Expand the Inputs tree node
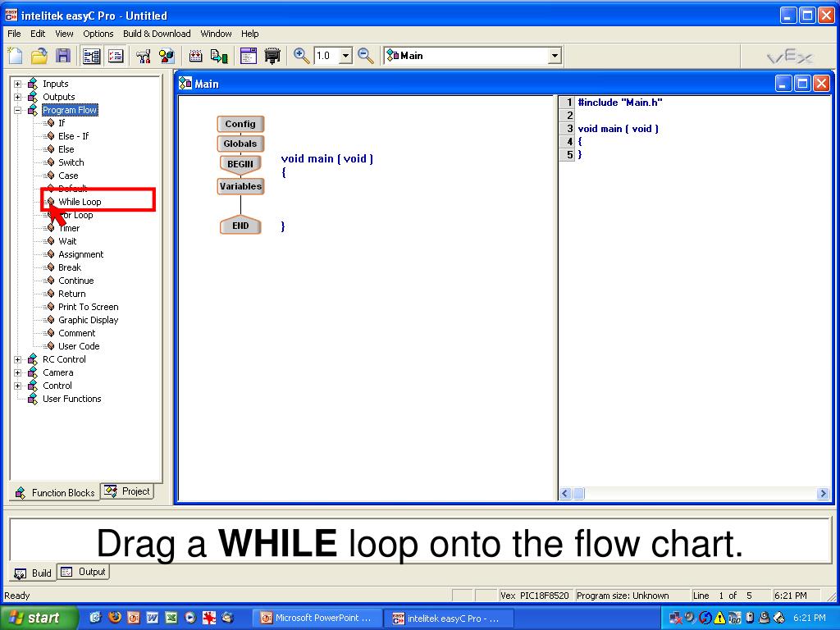Viewport: 840px width, 630px height. pyautogui.click(x=18, y=84)
